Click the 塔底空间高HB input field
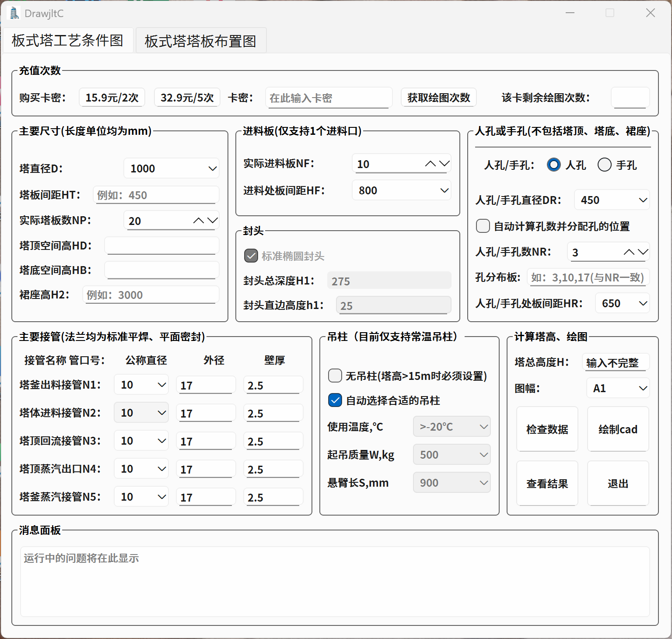672x639 pixels. coord(162,270)
